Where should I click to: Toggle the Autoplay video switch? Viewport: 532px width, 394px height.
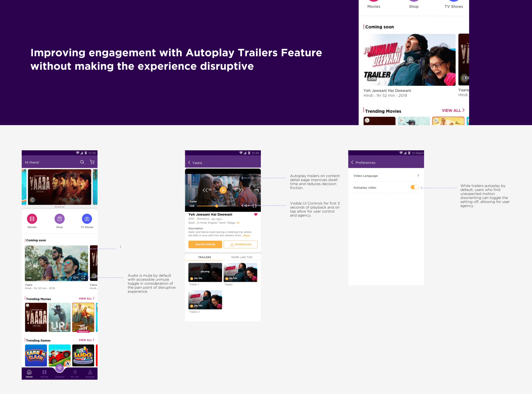[x=414, y=187]
